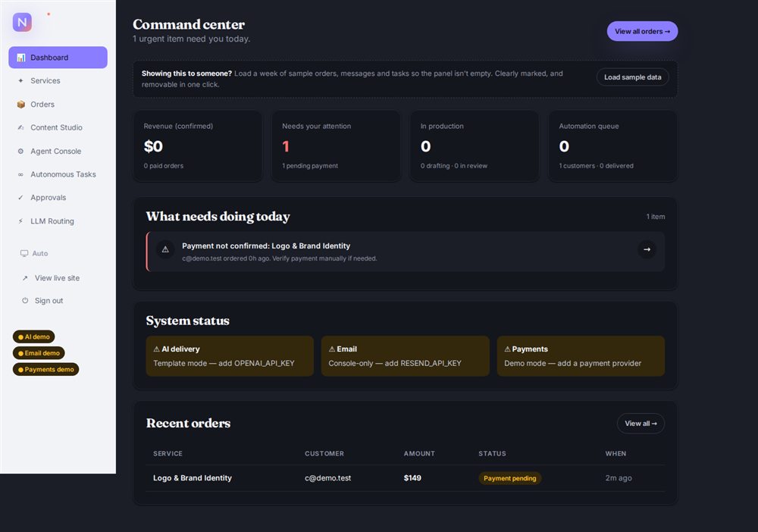The width and height of the screenshot is (758, 532).
Task: Click the Sign out power icon
Action: (25, 301)
